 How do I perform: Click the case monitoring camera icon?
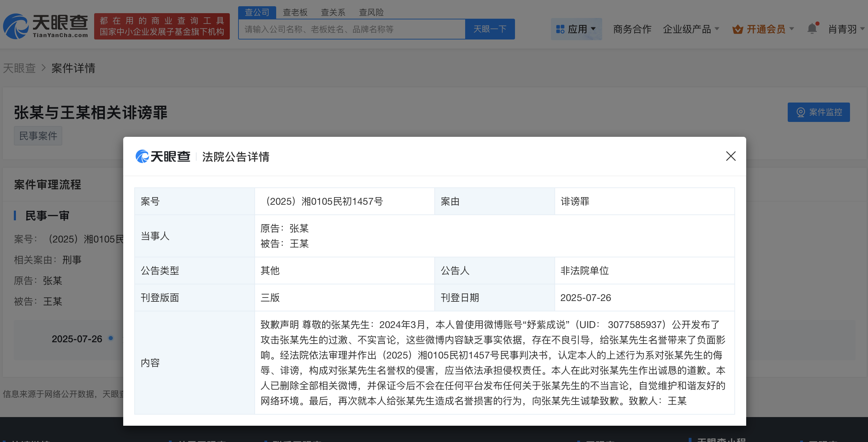(801, 112)
